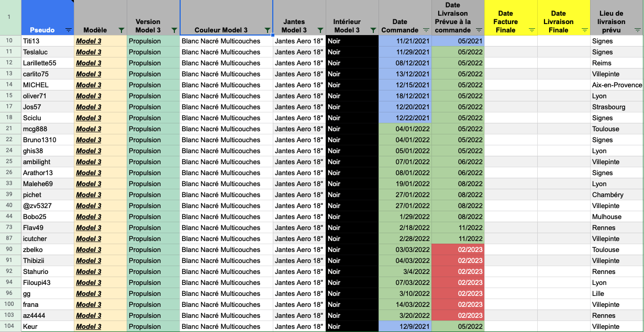Select the cell '@zv5327'
This screenshot has width=644, height=332.
click(x=48, y=205)
